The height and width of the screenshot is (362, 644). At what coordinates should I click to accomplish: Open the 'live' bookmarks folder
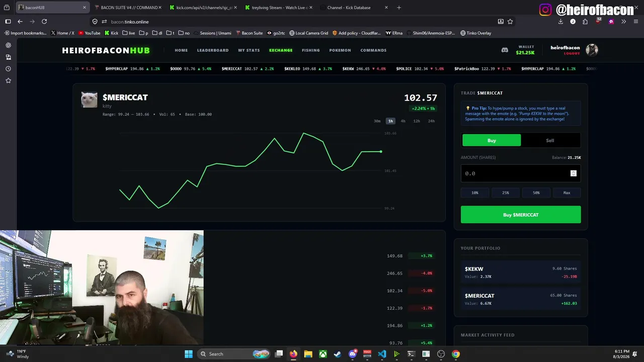click(129, 33)
